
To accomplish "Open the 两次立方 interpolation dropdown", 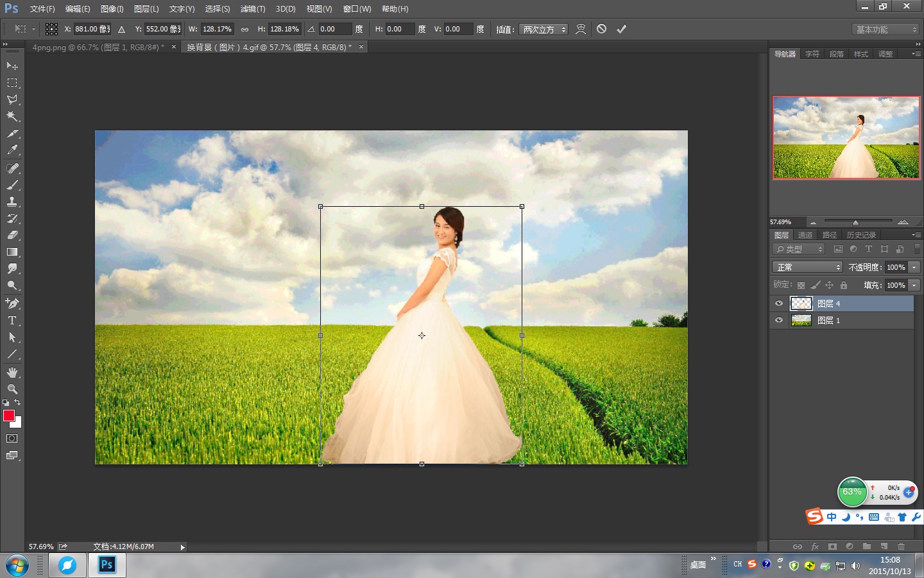I will pyautogui.click(x=544, y=30).
